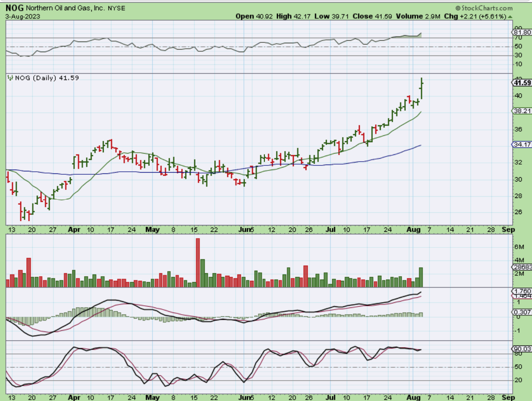Click the latest tall green price bar

(x=422, y=88)
